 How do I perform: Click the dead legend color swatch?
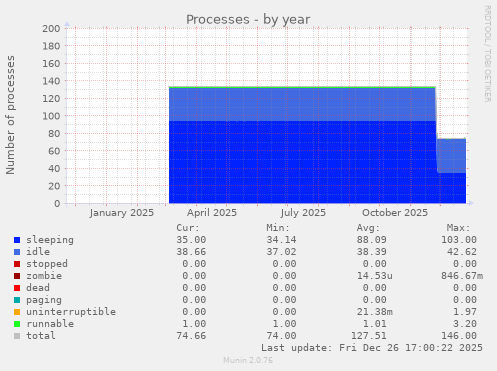pos(17,288)
